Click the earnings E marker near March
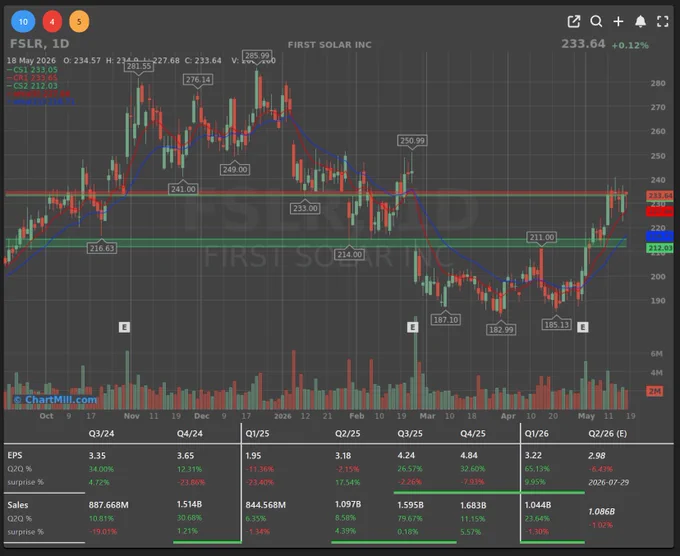This screenshot has height=556, width=680. 412,327
